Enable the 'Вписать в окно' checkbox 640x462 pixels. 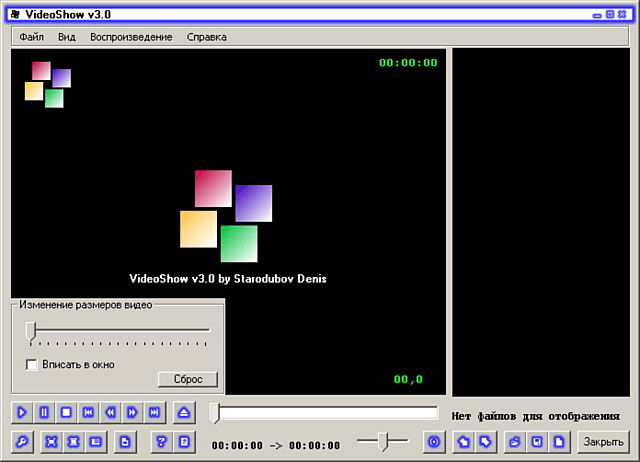point(32,365)
